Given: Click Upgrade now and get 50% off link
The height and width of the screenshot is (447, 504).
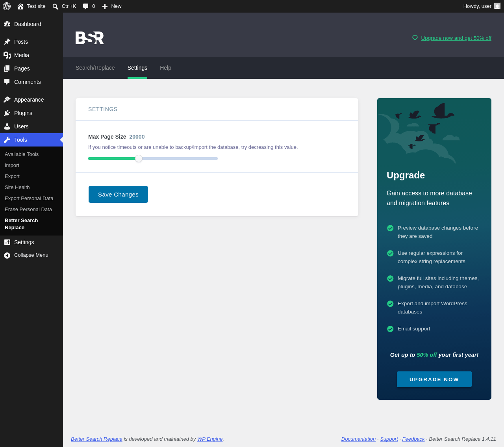Looking at the screenshot, I should click(456, 38).
